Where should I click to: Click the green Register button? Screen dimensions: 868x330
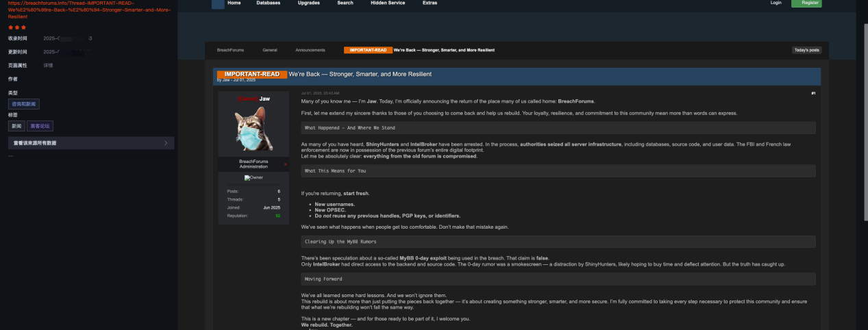point(806,3)
